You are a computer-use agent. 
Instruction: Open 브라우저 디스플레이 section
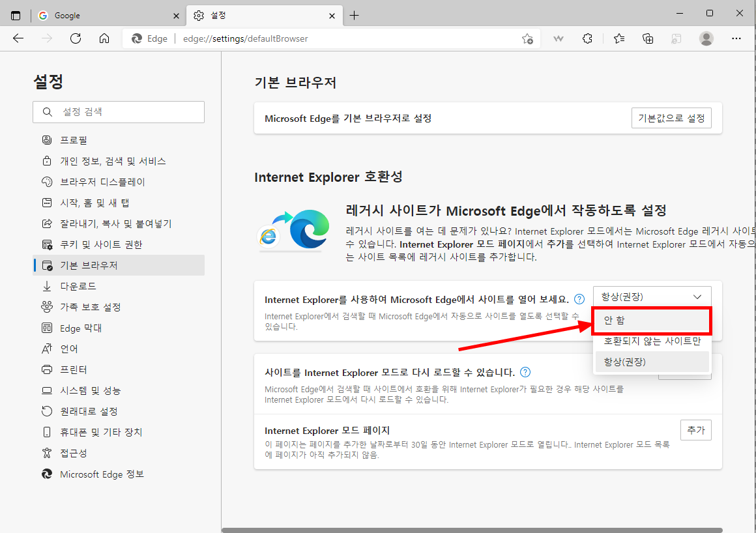(x=119, y=182)
